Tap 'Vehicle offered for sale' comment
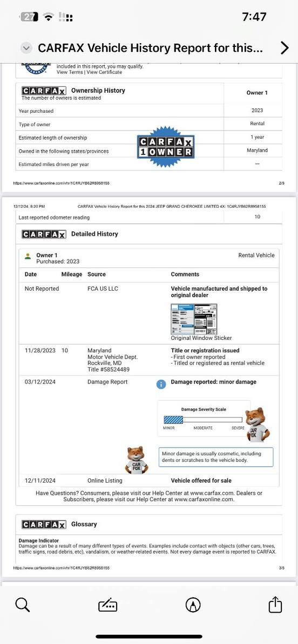 point(201,481)
